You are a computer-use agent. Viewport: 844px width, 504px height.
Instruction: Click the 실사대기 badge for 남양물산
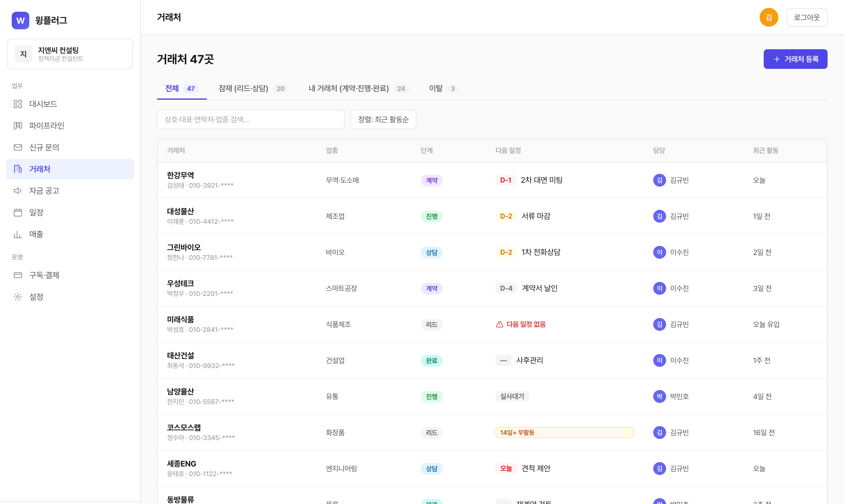(512, 396)
